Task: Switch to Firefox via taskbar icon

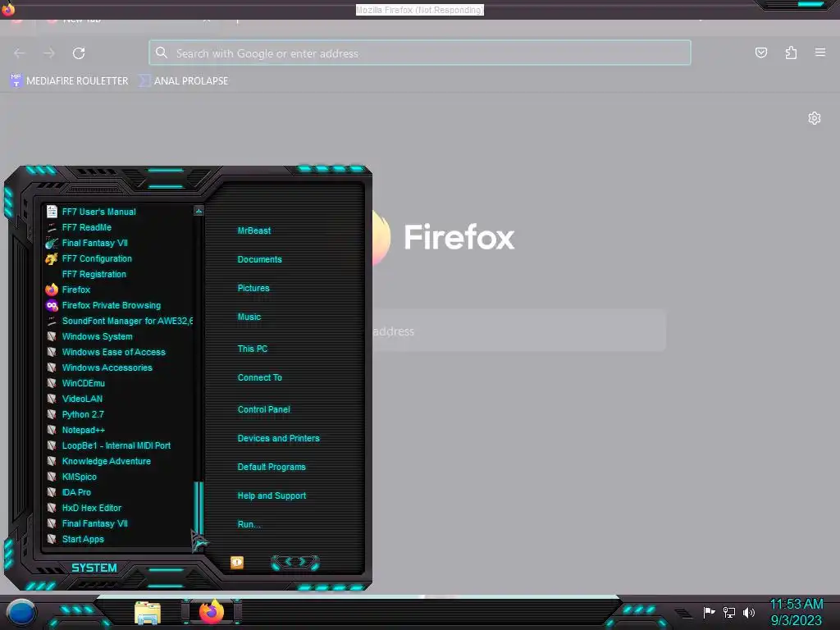Action: pyautogui.click(x=212, y=612)
